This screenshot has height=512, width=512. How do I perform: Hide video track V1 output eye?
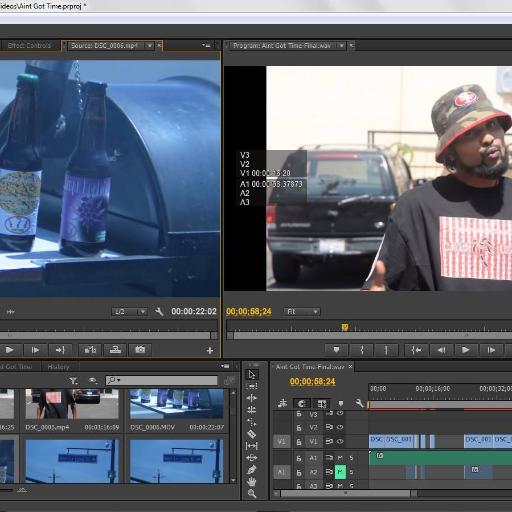pos(340,441)
